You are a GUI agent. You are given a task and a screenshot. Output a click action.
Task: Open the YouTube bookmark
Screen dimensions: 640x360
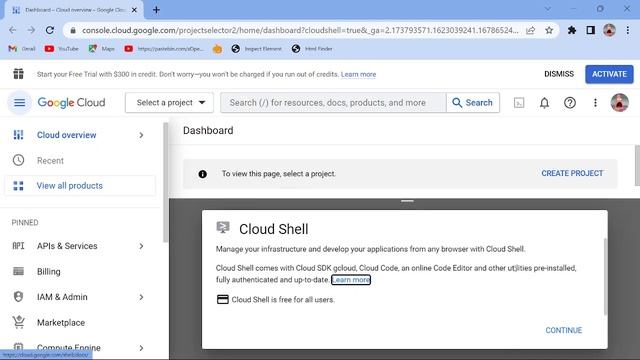(x=62, y=49)
